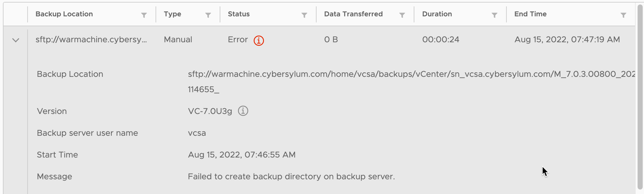Click the info icon next to VC-7.0U3g
Image resolution: width=644 pixels, height=194 pixels.
[243, 111]
